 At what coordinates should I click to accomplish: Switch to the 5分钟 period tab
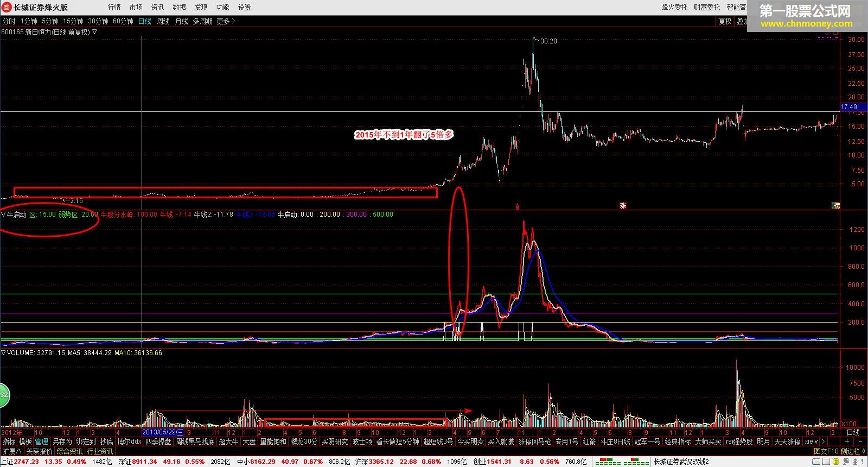point(50,21)
